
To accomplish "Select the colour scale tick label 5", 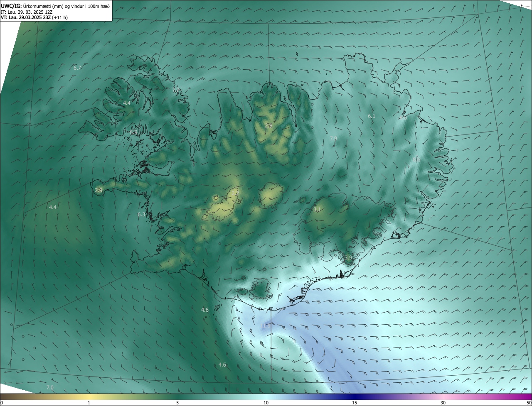I will [177, 403].
